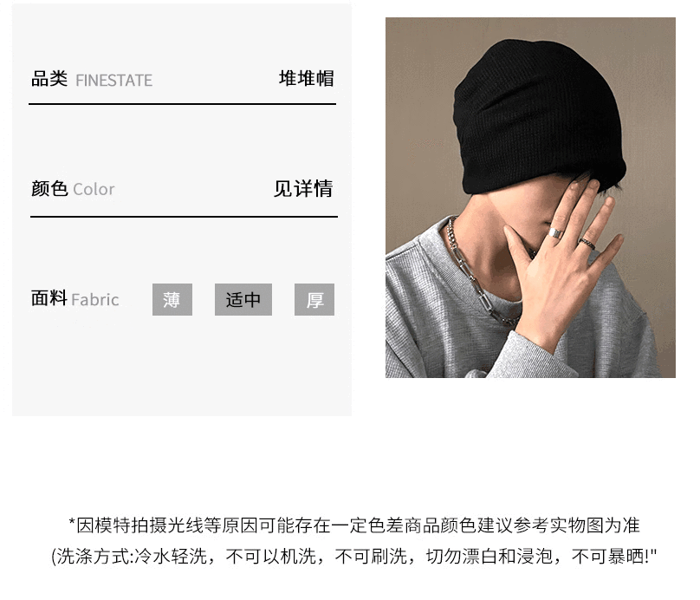Screen dimensions: 700x600
Task: Select the 薄 fabric thickness box
Action: 172,299
